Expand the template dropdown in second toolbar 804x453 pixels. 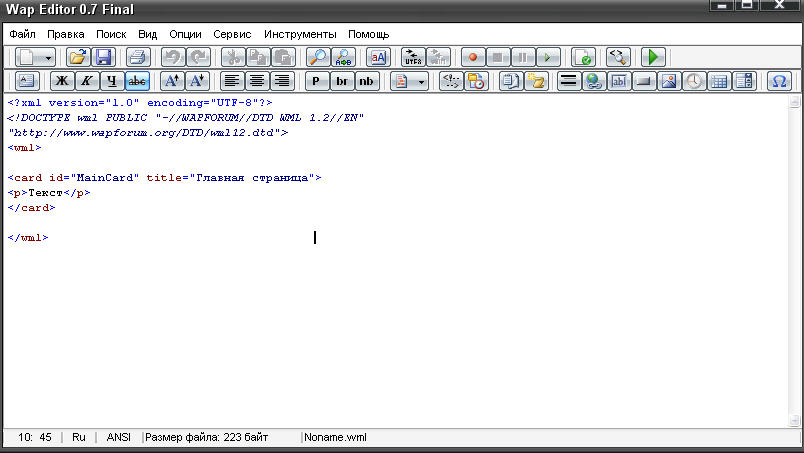pyautogui.click(x=421, y=81)
